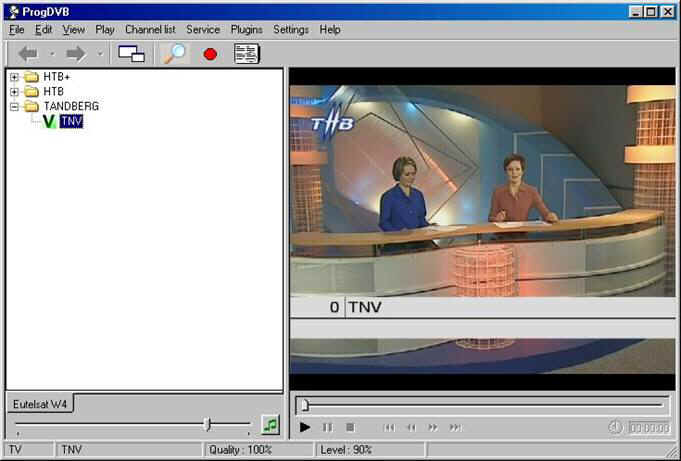Close the ProgDVB window
The image size is (681, 461).
(x=668, y=12)
